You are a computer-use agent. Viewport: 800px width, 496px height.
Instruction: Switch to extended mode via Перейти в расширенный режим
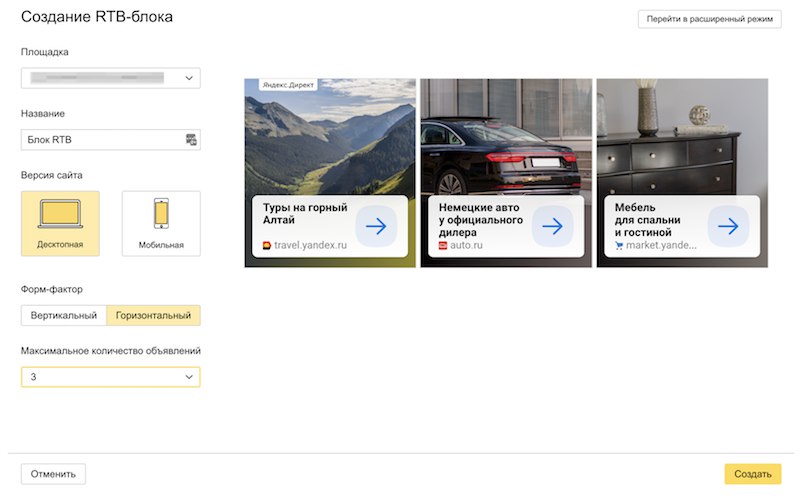pyautogui.click(x=710, y=19)
